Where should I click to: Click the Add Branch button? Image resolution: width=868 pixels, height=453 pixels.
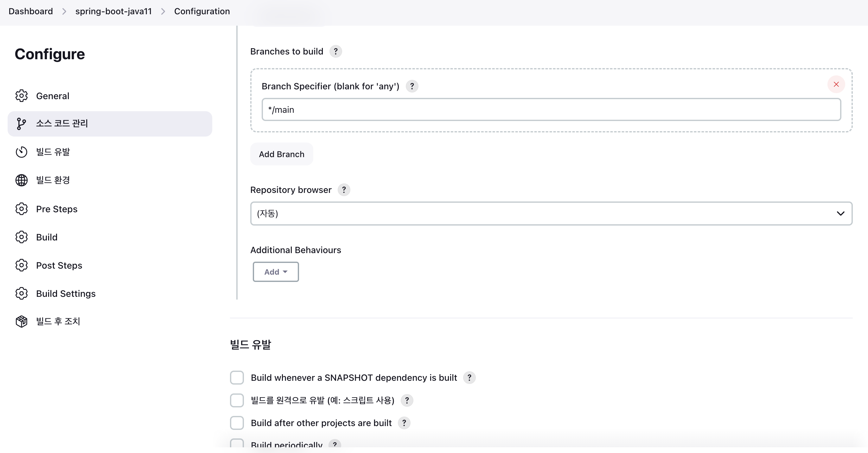(281, 154)
